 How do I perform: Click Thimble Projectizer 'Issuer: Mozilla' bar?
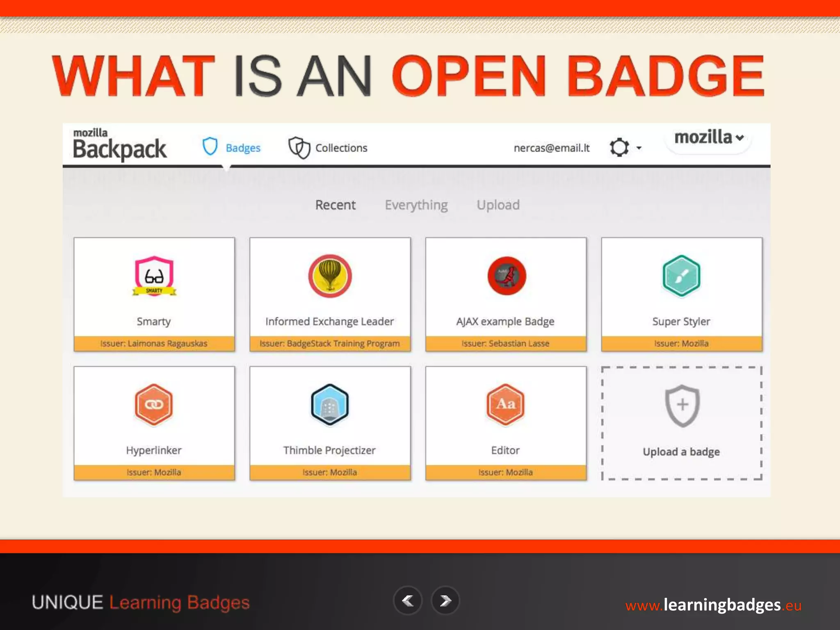(x=330, y=472)
